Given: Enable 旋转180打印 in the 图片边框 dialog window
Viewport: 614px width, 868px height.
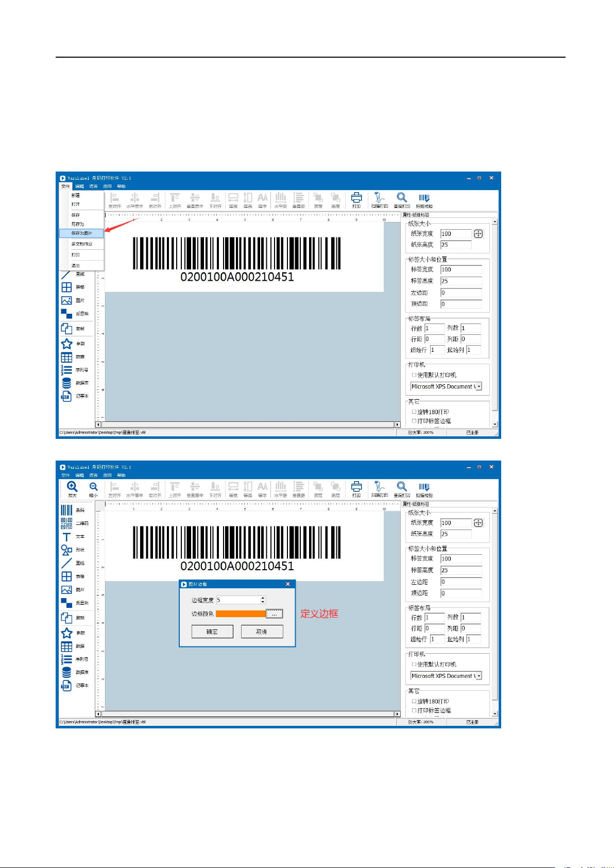Looking at the screenshot, I should tap(414, 702).
